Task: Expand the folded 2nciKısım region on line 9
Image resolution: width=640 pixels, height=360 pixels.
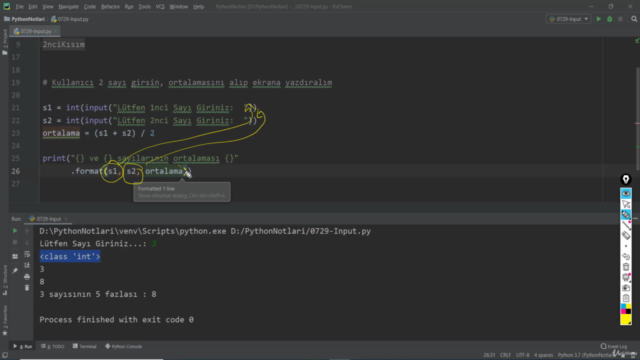Action: pyautogui.click(x=39, y=44)
